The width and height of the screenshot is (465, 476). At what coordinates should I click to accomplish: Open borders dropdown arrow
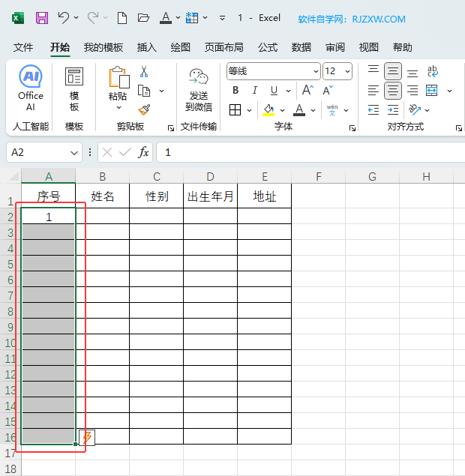point(249,110)
